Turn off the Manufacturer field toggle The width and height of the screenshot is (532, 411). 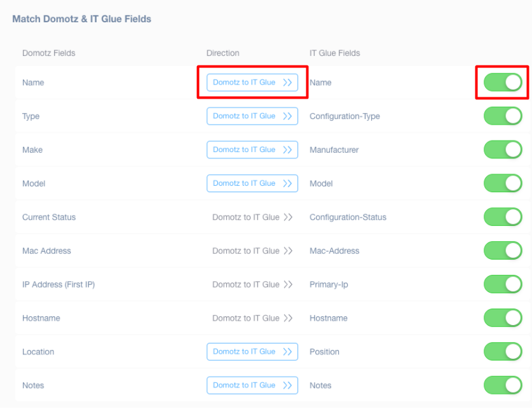pyautogui.click(x=503, y=150)
